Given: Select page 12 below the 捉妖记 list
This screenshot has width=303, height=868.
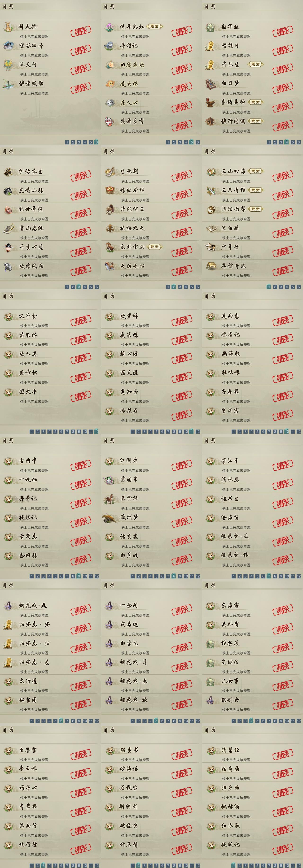Looking at the screenshot, I should pos(299,865).
